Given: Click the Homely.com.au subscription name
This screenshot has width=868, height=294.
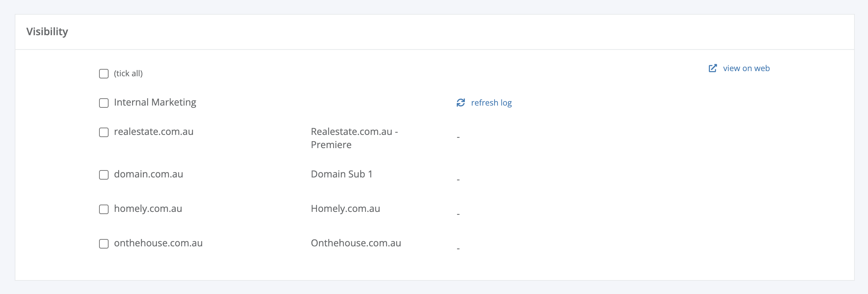Looking at the screenshot, I should point(346,209).
